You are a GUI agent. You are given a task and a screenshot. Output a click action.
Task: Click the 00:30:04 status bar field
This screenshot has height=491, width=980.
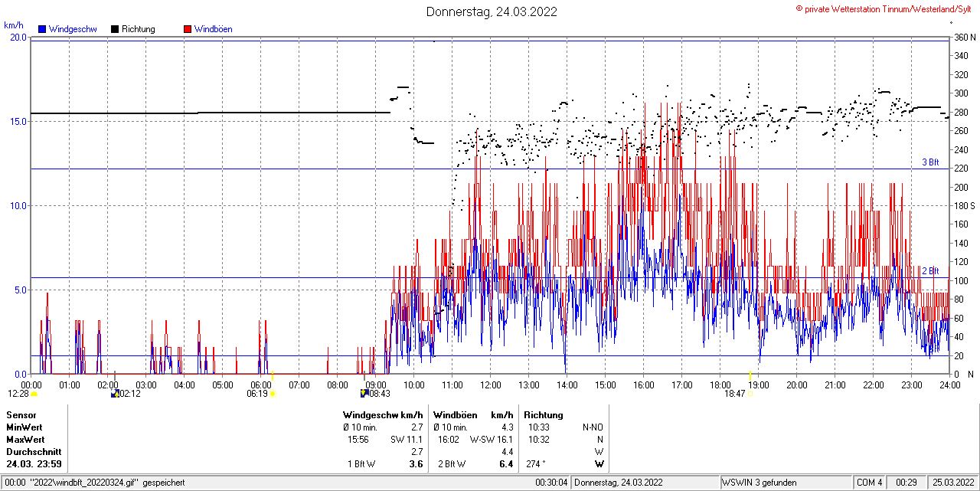click(552, 483)
